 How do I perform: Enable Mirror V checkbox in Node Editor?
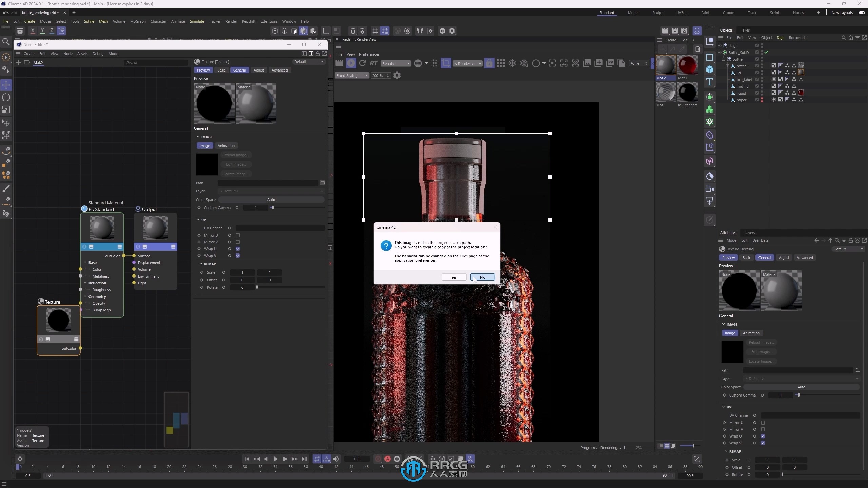pos(238,242)
